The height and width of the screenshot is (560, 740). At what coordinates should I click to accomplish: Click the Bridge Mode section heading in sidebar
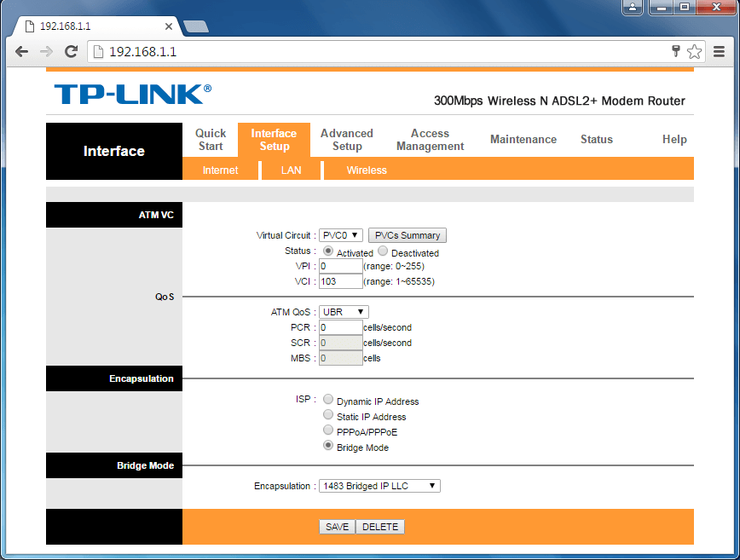(145, 465)
